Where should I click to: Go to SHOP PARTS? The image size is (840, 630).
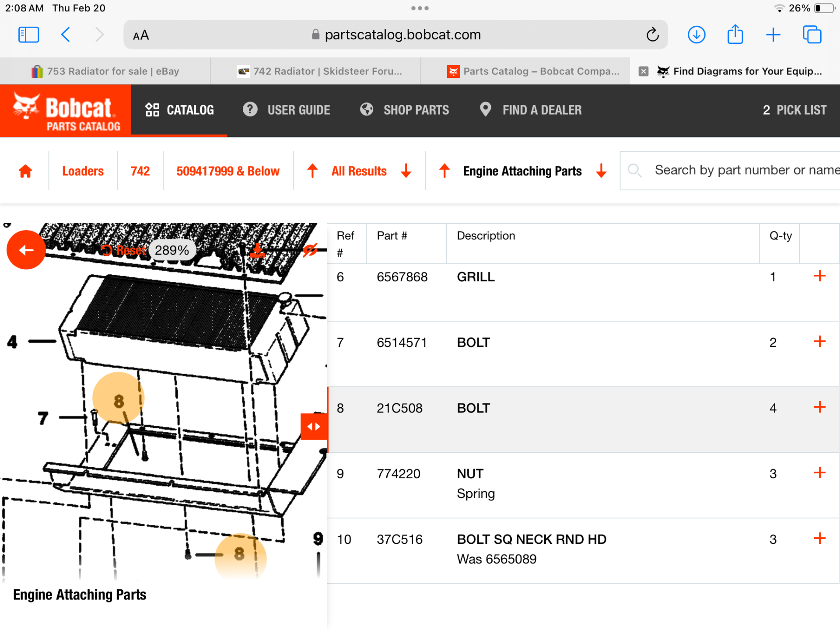[405, 110]
